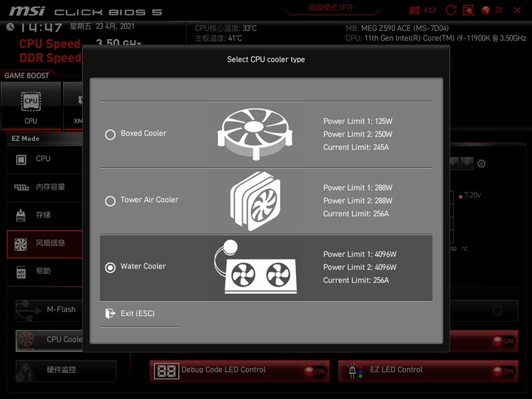Screen dimensions: 532x399
Task: Click the Power Limit 1: 125W text
Action: (x=358, y=121)
